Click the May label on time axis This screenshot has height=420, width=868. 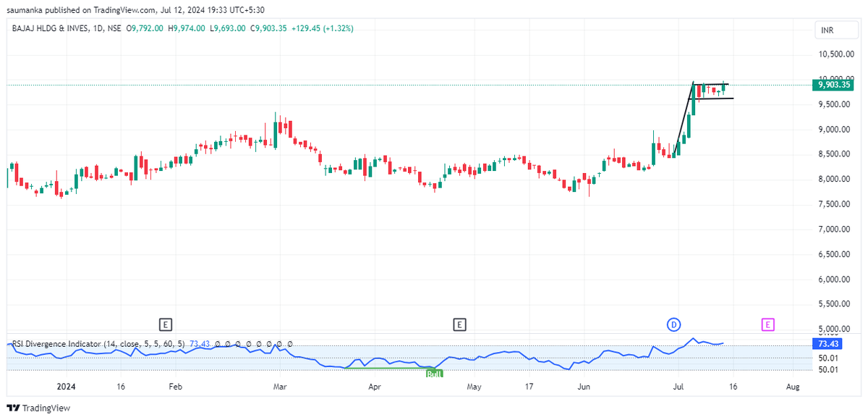pyautogui.click(x=474, y=387)
